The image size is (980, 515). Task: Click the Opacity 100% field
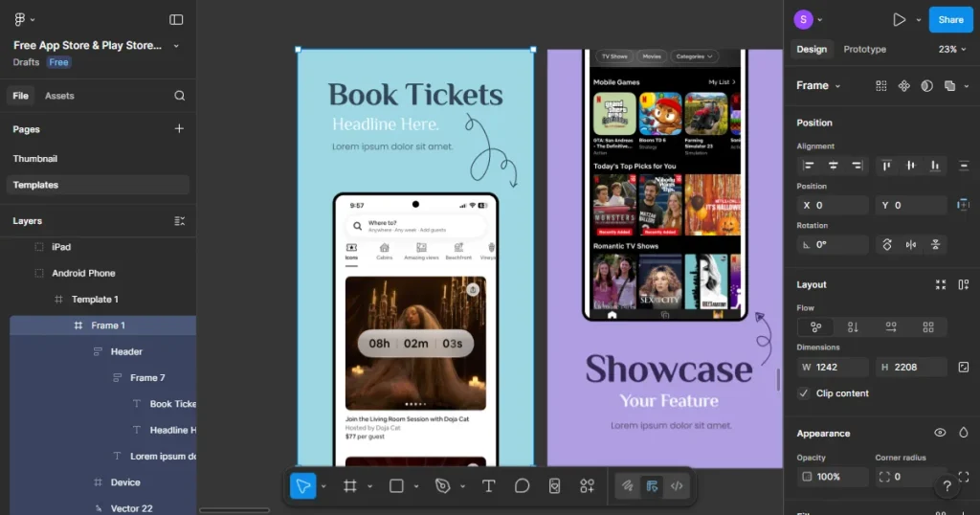832,477
